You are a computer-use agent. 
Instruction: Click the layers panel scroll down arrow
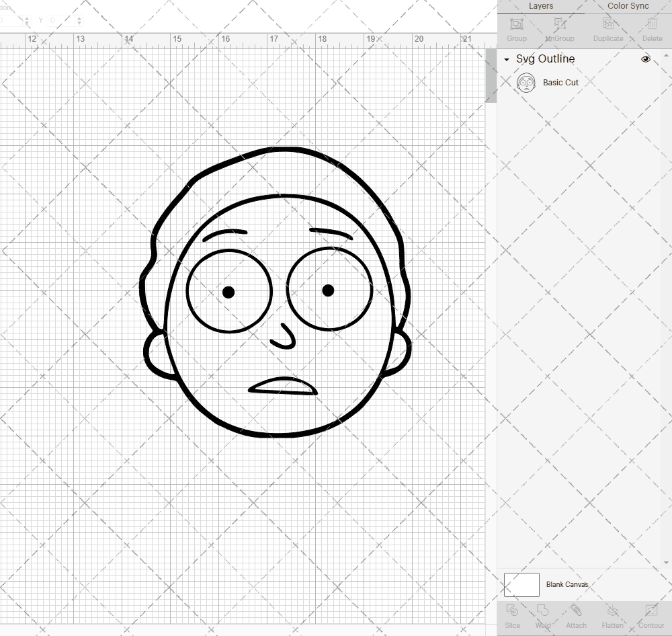point(665,562)
